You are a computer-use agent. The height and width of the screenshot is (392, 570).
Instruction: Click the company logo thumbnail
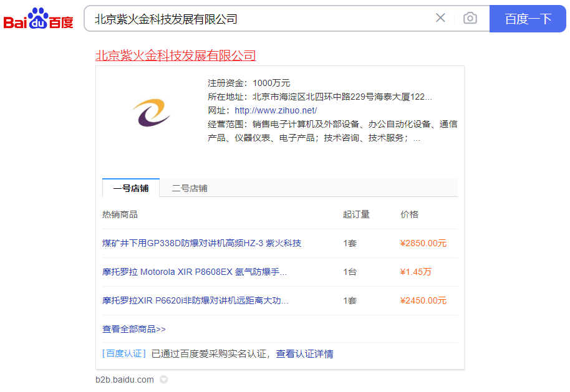click(152, 112)
